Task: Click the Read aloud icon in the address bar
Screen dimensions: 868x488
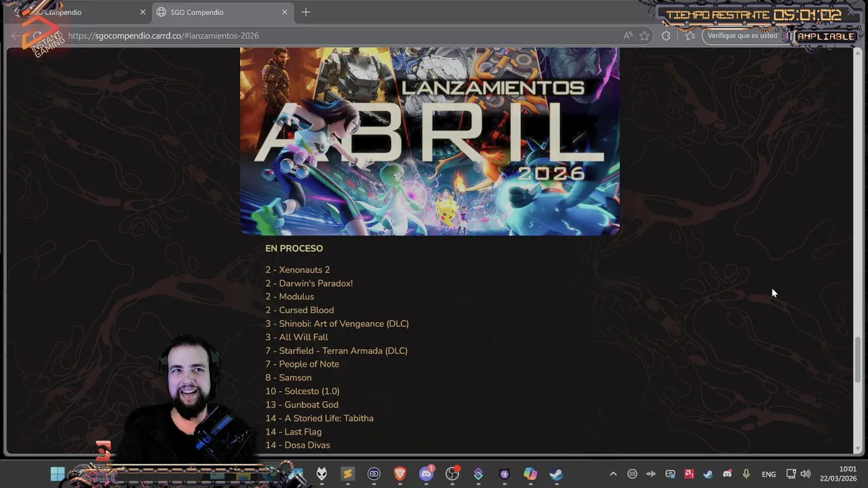Action: click(x=628, y=36)
